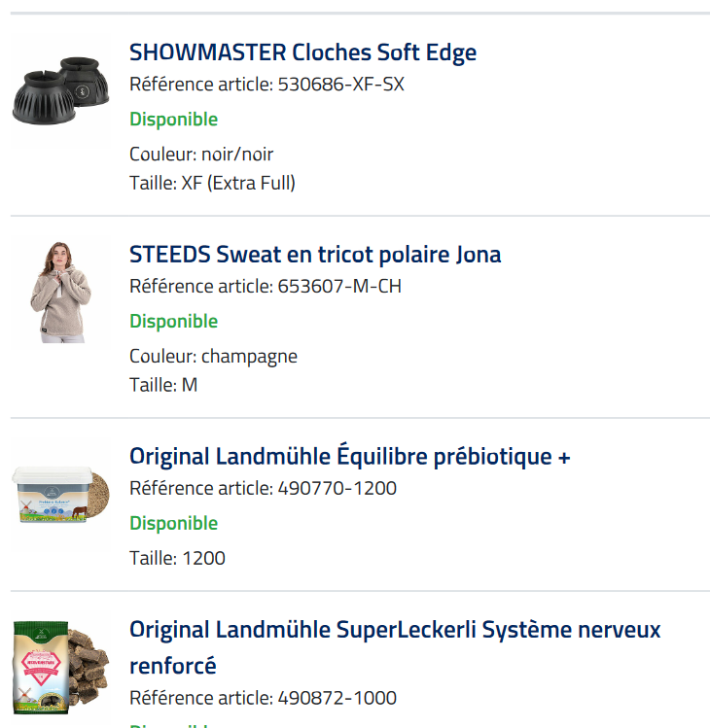Click the STEEDS fleece sweater product photo
710x728 pixels.
[x=61, y=293]
